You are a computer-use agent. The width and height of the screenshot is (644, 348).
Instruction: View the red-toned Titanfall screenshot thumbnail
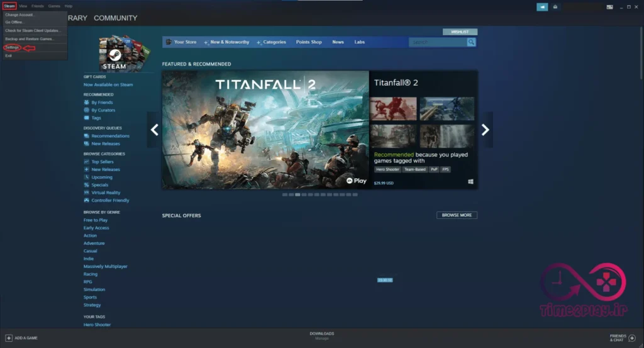(x=393, y=109)
